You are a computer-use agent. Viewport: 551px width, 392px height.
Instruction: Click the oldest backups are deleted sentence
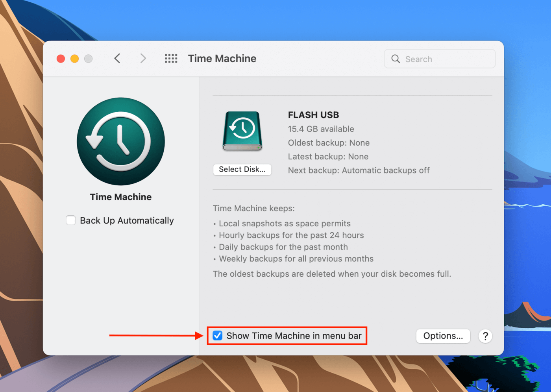click(x=332, y=274)
